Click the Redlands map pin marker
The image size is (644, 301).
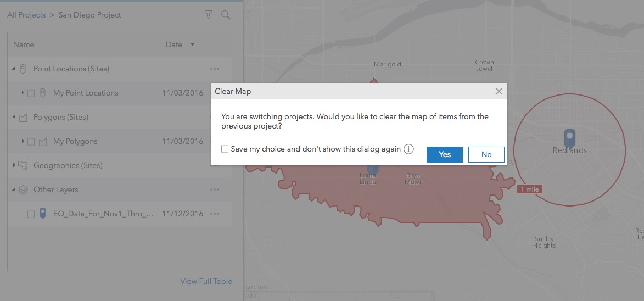(x=570, y=136)
